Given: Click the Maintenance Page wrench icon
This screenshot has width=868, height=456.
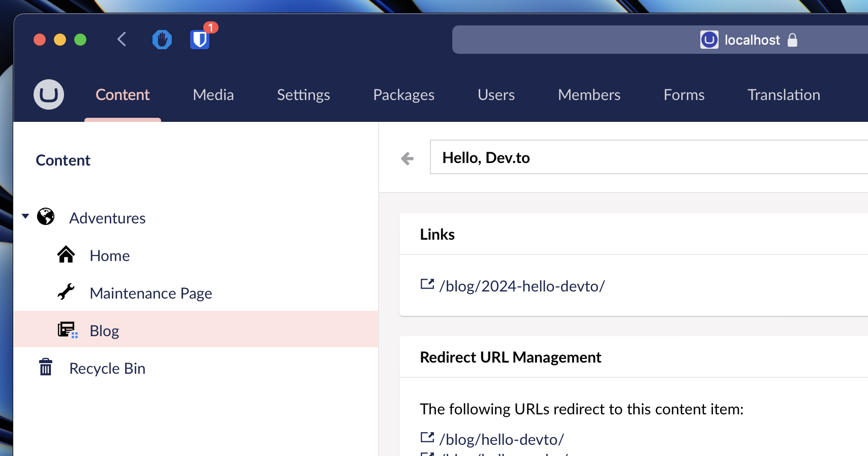Looking at the screenshot, I should click(66, 292).
